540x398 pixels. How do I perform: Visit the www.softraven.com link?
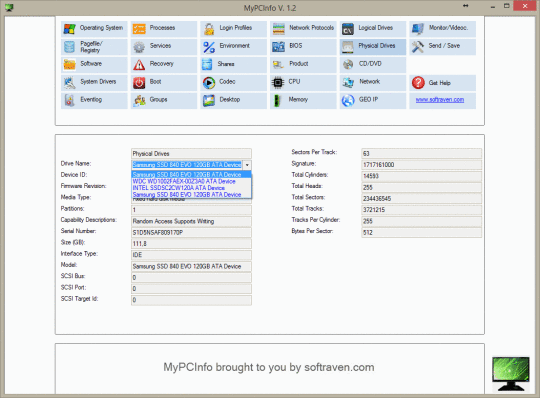click(439, 100)
